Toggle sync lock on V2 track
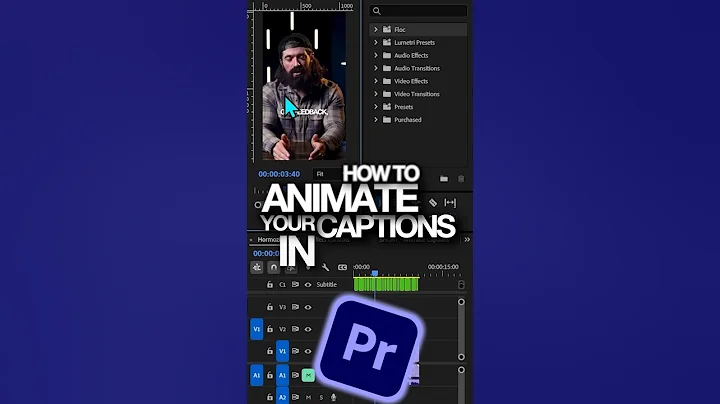Screen dimensions: 720x404 295,329
